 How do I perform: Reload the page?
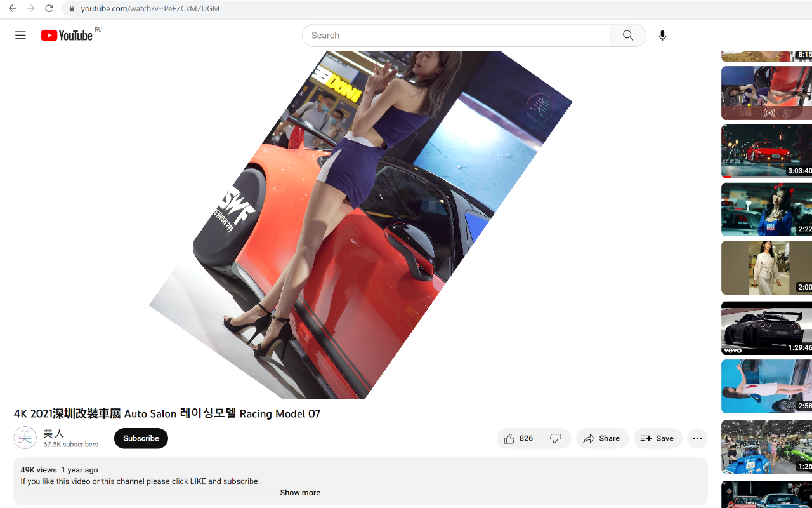coord(49,9)
